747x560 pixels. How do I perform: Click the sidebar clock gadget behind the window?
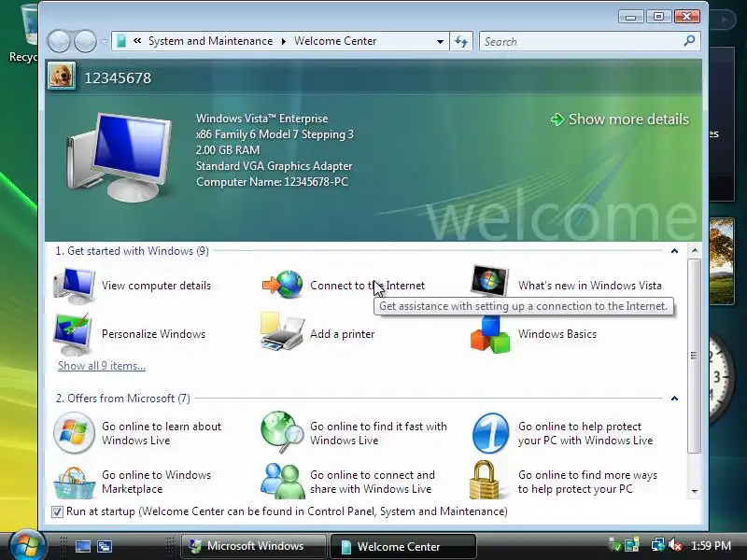click(x=720, y=379)
